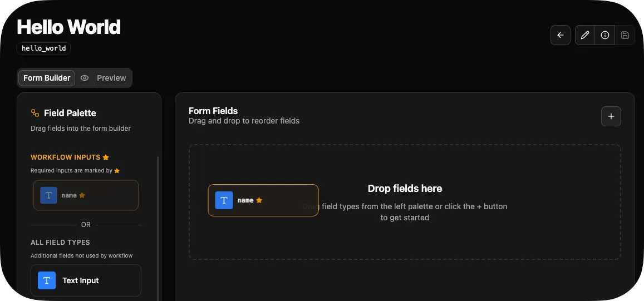Click the T icon on the dragged name card

click(x=224, y=200)
